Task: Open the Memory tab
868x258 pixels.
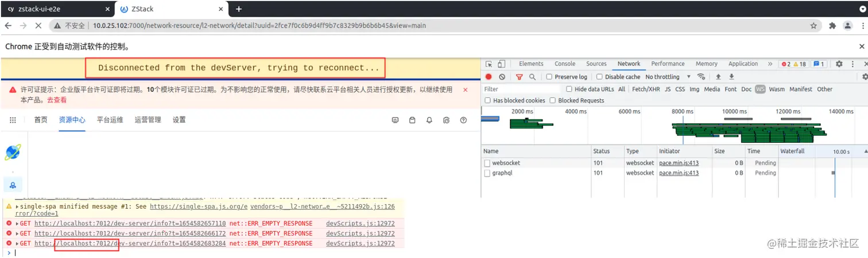Action: click(707, 64)
